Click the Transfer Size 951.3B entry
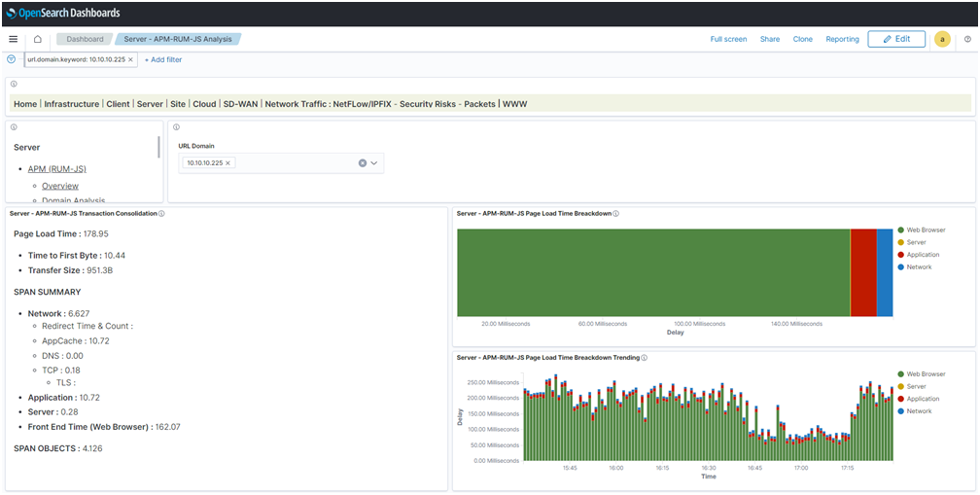The image size is (980, 495). 71,270
